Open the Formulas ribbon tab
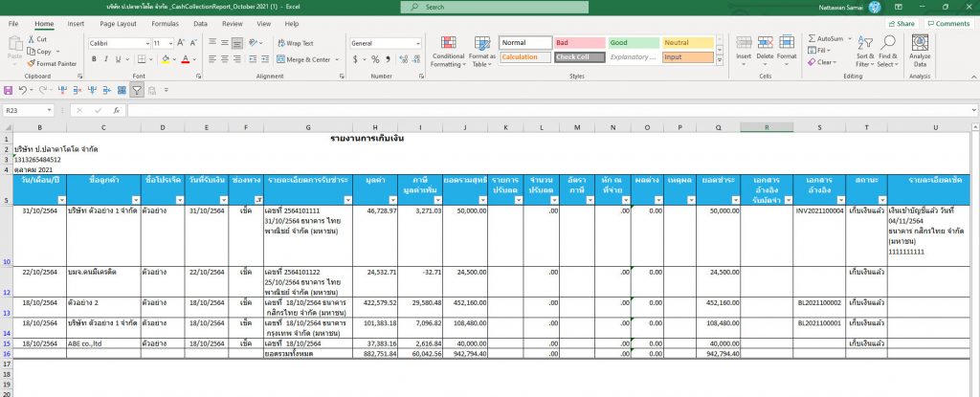980x397 pixels. 165,23
